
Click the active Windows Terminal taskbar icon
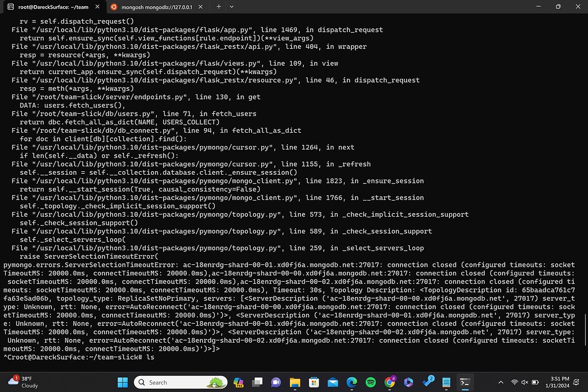tap(465, 382)
